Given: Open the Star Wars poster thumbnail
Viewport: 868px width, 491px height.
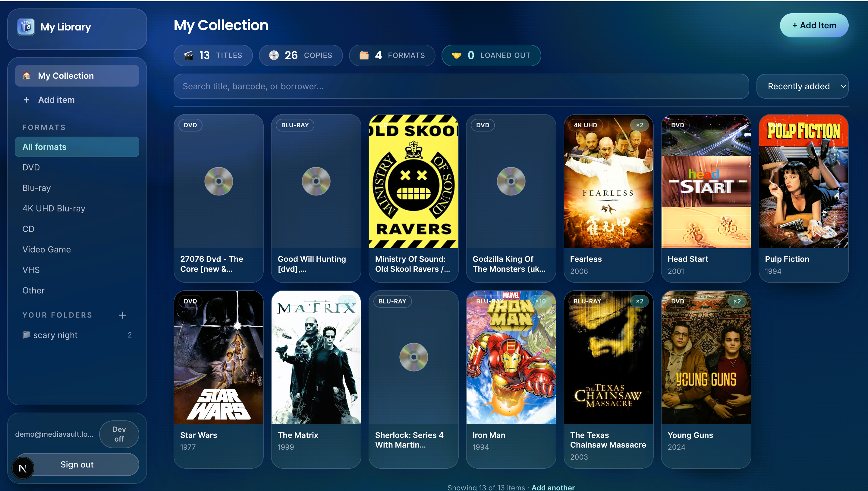Looking at the screenshot, I should (219, 357).
